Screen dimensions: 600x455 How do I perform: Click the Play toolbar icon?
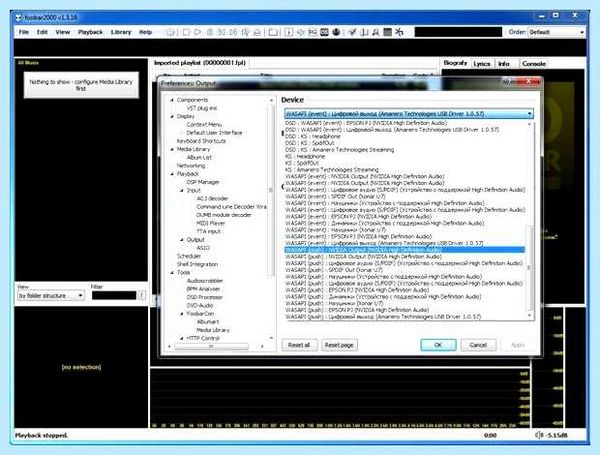(197, 33)
